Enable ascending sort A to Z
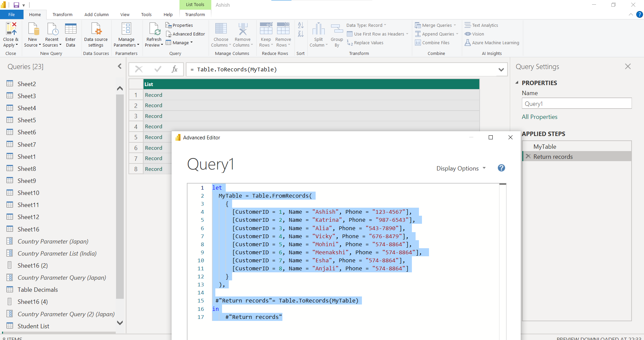Image resolution: width=644 pixels, height=340 pixels. click(x=300, y=26)
